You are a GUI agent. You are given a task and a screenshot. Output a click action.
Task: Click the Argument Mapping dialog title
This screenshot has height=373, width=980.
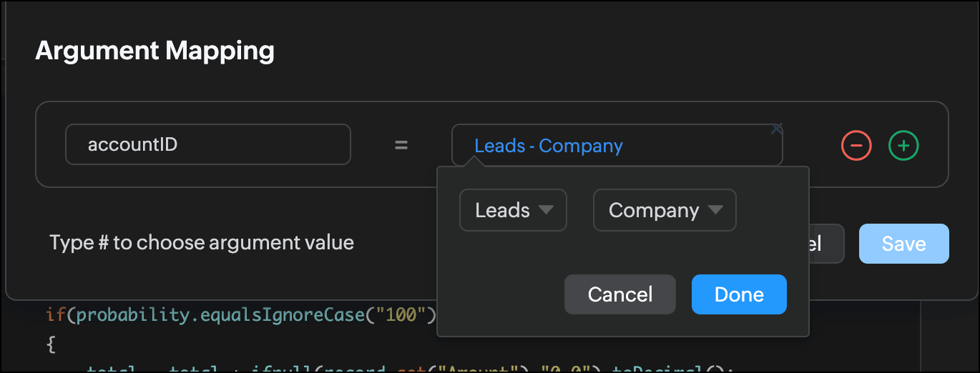point(155,51)
